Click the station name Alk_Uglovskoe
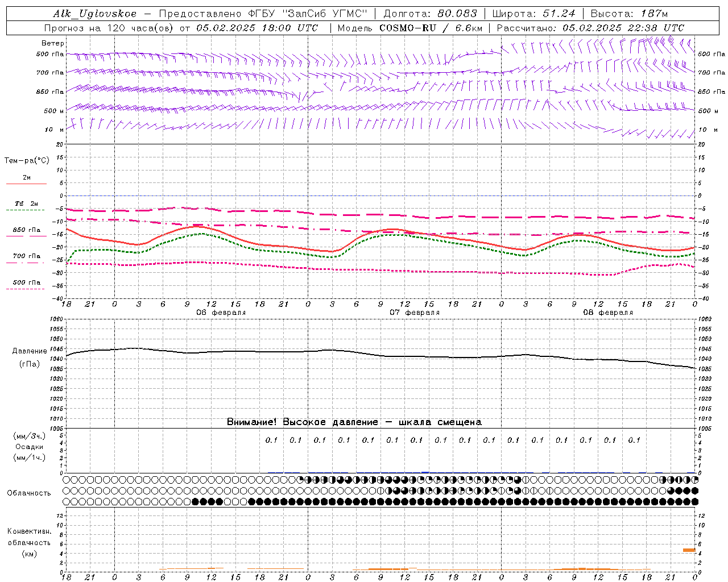Image resolution: width=728 pixels, height=582 pixels. pyautogui.click(x=95, y=14)
